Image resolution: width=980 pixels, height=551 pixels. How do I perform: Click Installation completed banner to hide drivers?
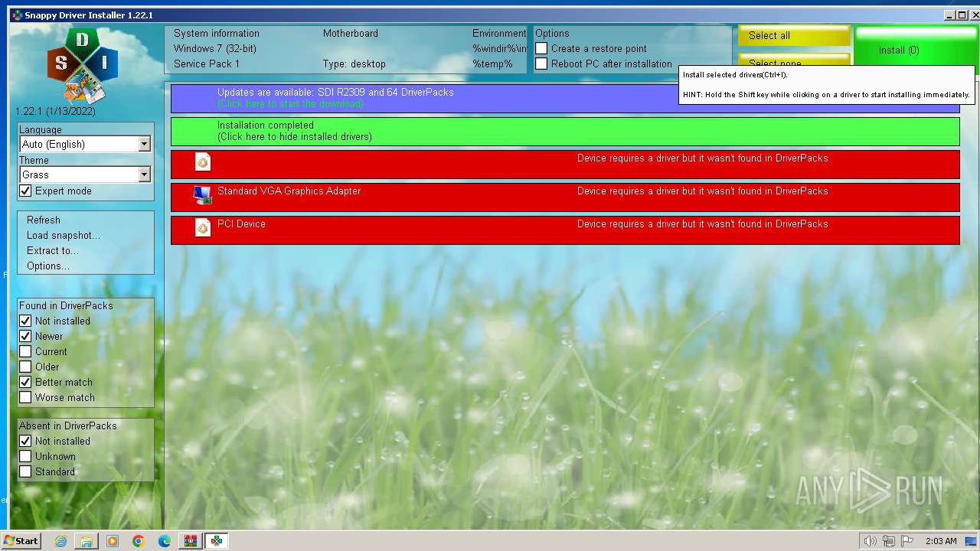click(565, 131)
